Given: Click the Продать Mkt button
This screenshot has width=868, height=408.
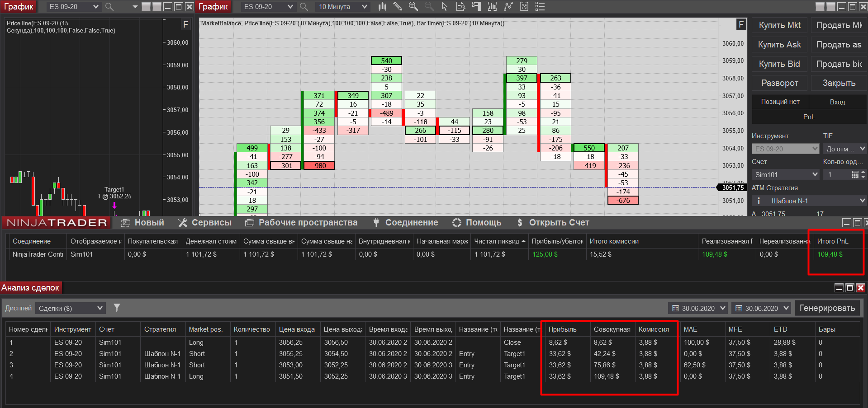Looking at the screenshot, I should pyautogui.click(x=839, y=25).
